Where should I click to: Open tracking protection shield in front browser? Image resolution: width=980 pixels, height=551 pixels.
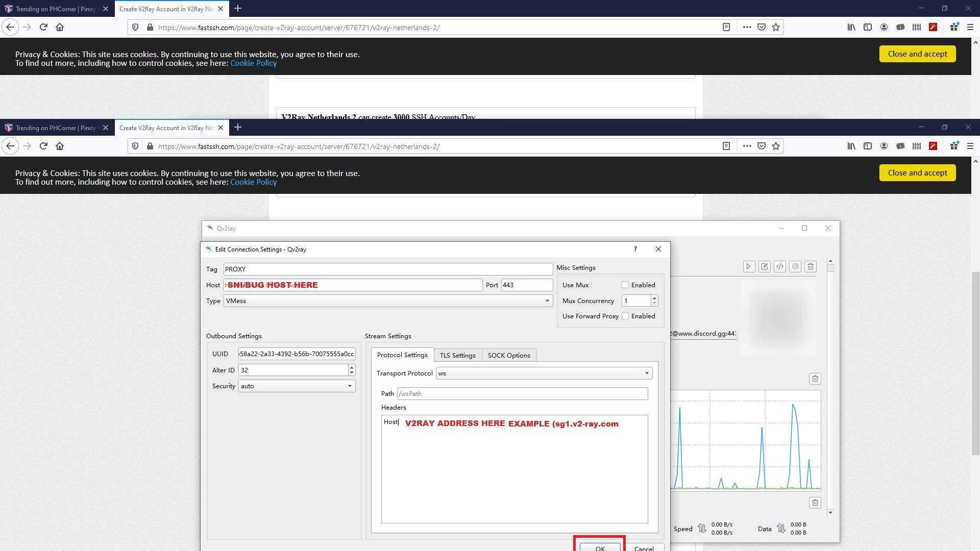(135, 146)
